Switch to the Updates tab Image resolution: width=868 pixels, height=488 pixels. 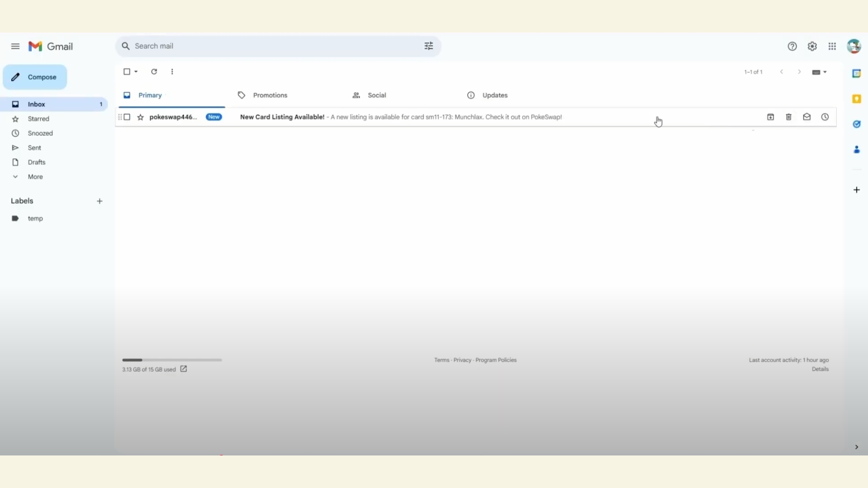[x=495, y=95]
